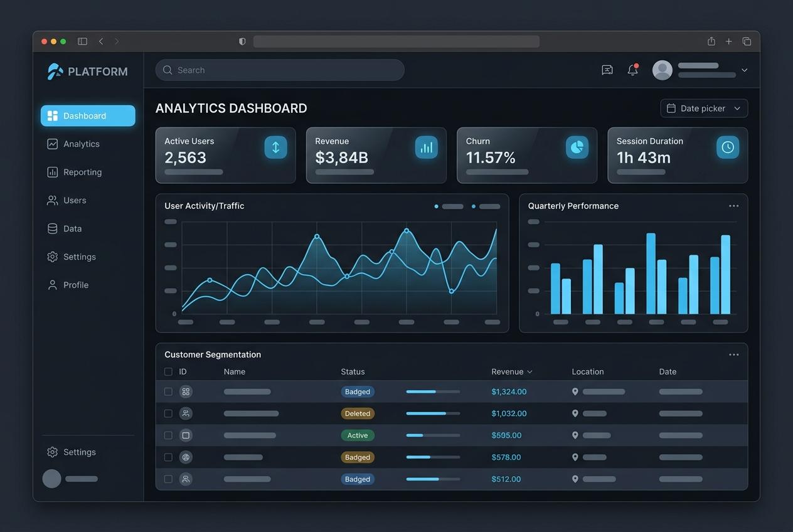The width and height of the screenshot is (793, 532).
Task: Toggle second series in Traffic chart legend
Action: (486, 206)
